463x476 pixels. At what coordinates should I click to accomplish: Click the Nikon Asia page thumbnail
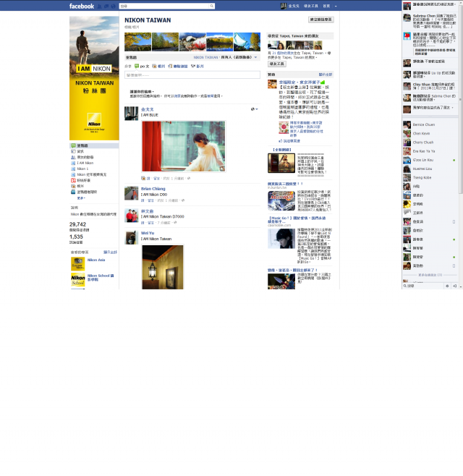pyautogui.click(x=77, y=264)
